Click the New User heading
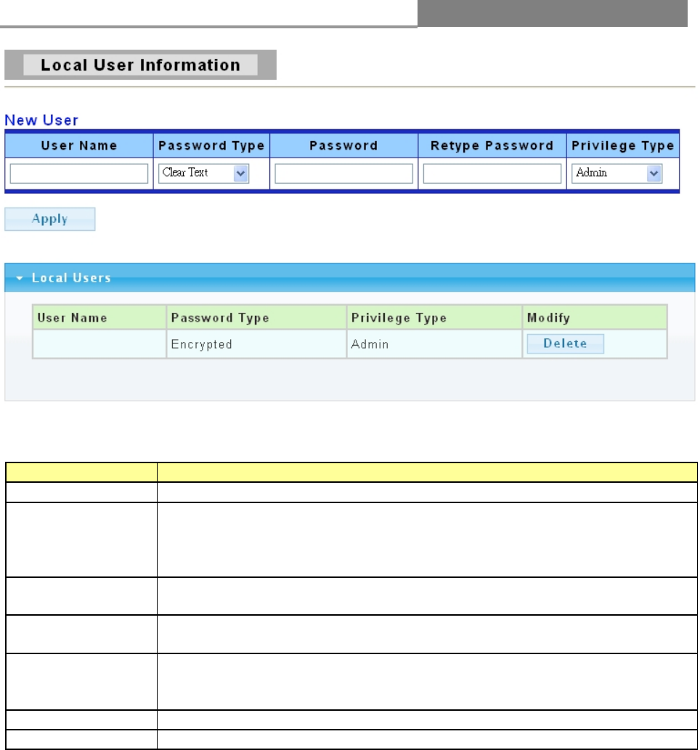Image resolution: width=700 pixels, height=750 pixels. pos(41,120)
